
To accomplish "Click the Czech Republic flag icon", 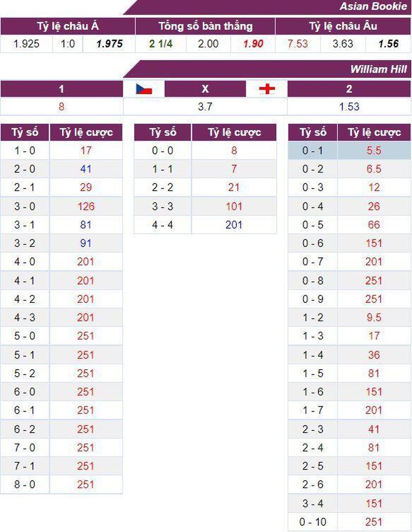I will 144,89.
